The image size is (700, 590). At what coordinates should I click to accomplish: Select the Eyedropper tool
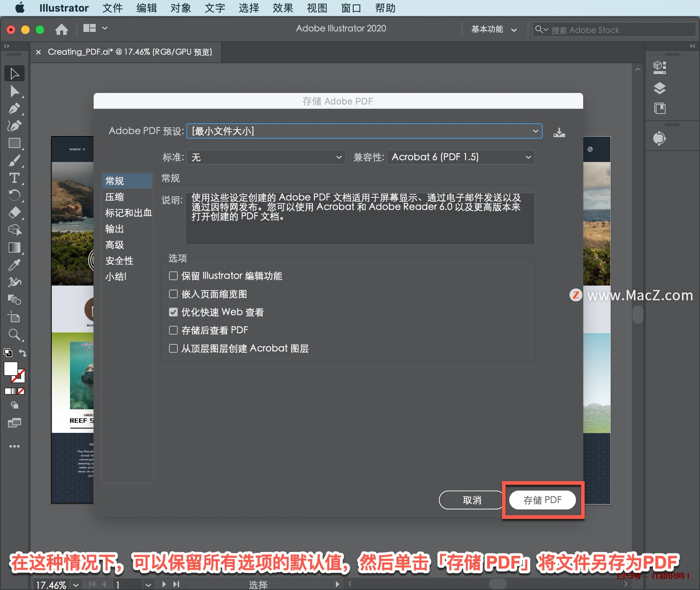tap(15, 265)
